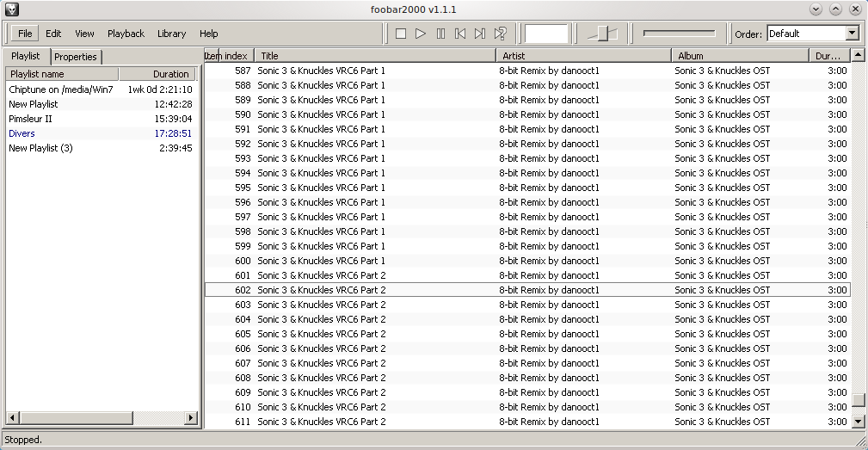Skip to the next track
This screenshot has width=868, height=450.
click(480, 34)
